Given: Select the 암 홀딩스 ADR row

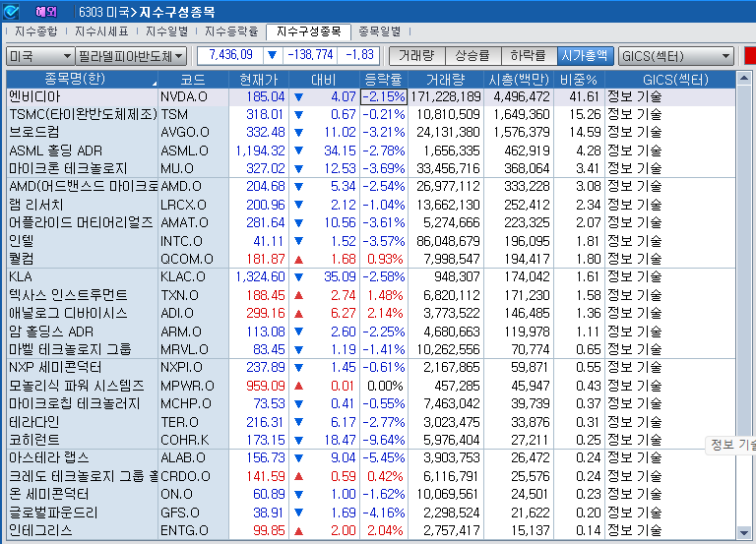Looking at the screenshot, I should pyautogui.click(x=371, y=332).
